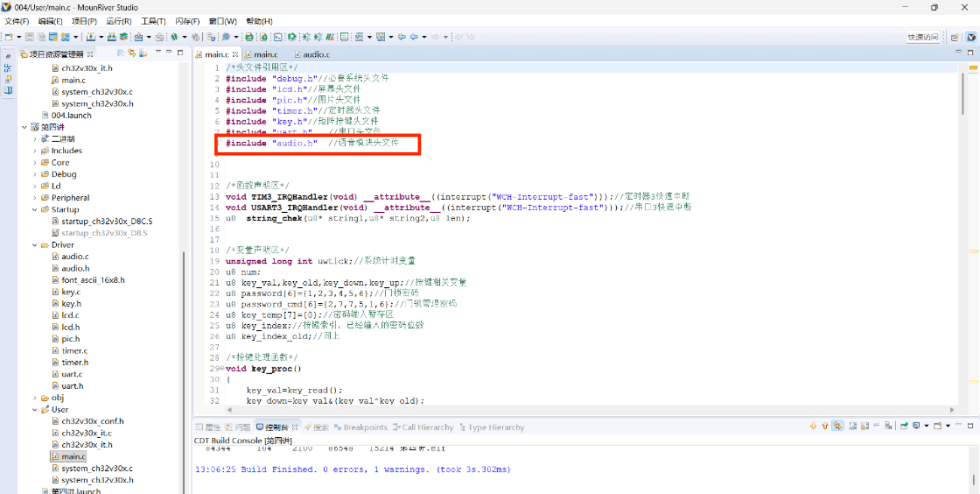Image resolution: width=980 pixels, height=494 pixels.
Task: Open the Breakpoints view tab
Action: click(x=365, y=427)
